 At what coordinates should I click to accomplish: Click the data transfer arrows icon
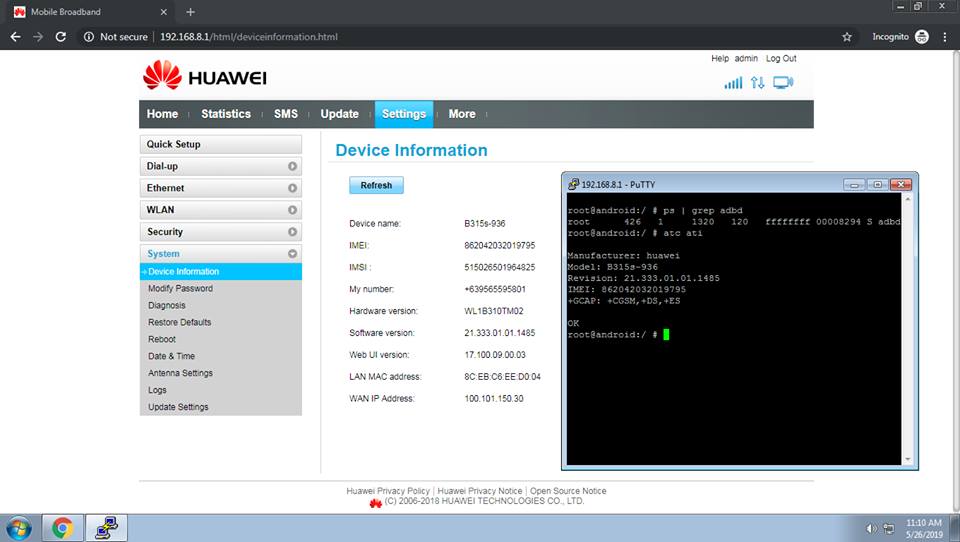click(757, 83)
